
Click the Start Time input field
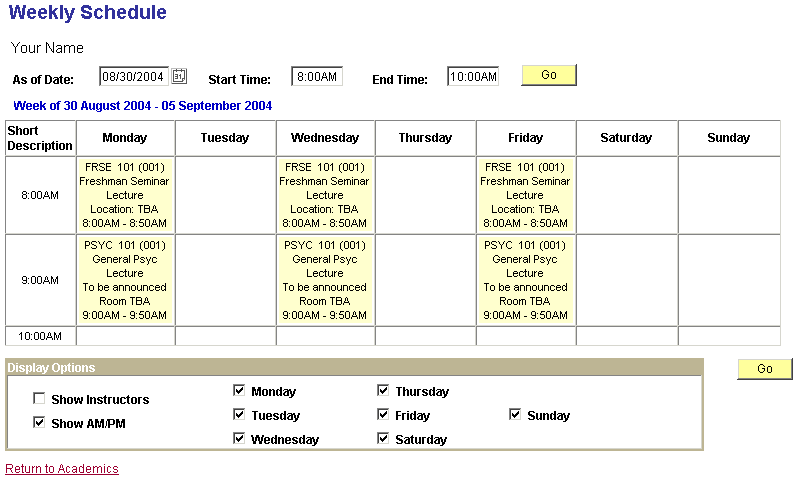(317, 77)
